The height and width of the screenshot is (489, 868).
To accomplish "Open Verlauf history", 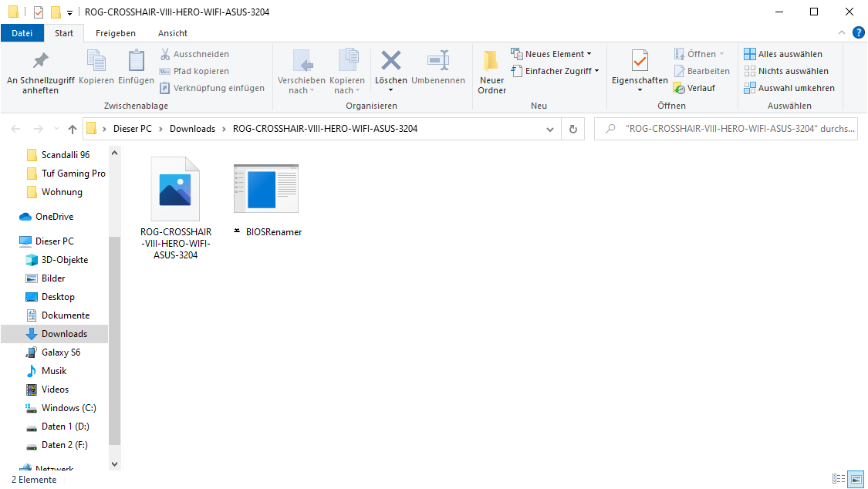I will pyautogui.click(x=694, y=88).
